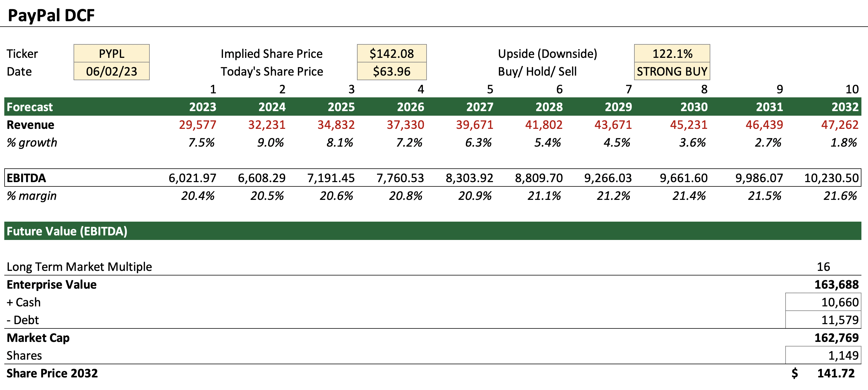868x390 pixels.
Task: Click the 2027 column header
Action: click(480, 107)
